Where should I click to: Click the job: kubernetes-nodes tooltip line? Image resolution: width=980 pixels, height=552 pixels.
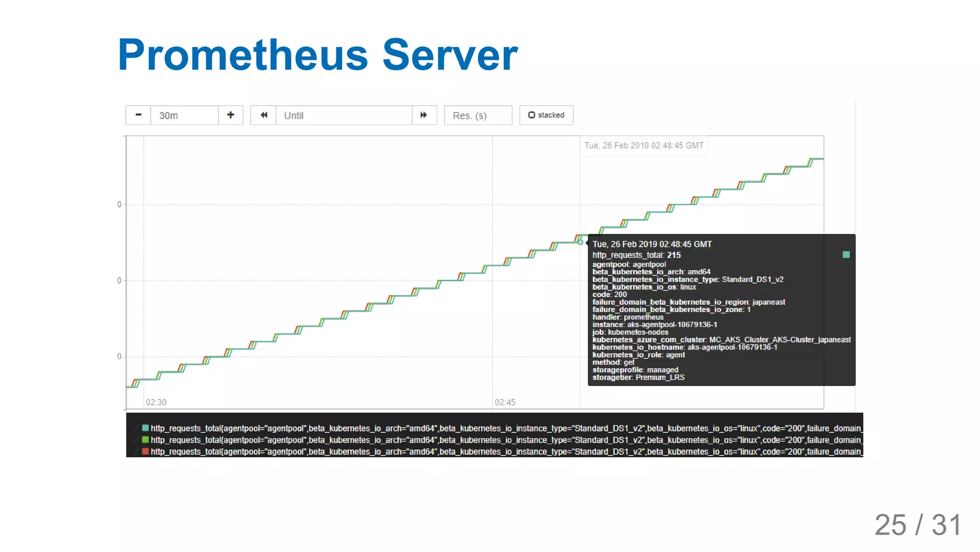click(x=630, y=332)
